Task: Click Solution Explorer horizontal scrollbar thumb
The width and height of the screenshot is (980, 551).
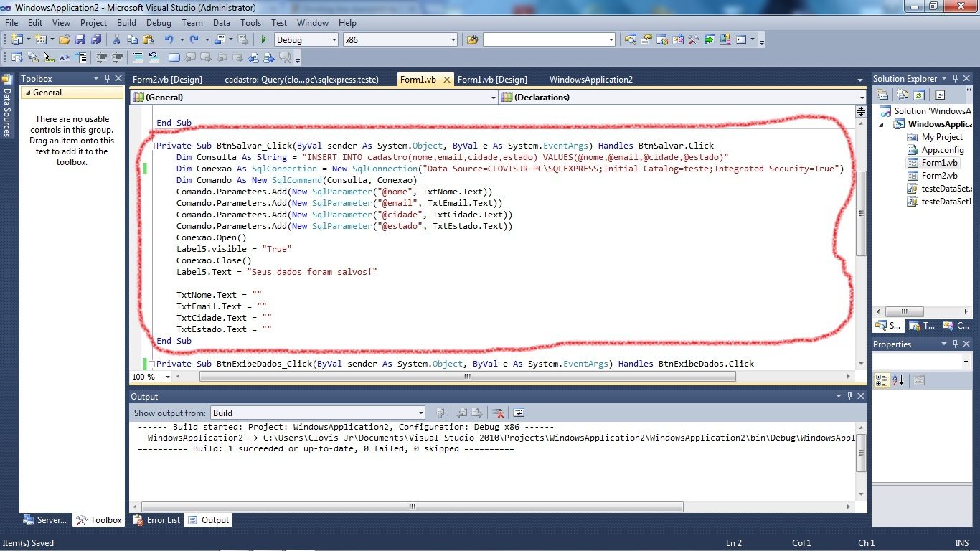Action: (x=904, y=311)
